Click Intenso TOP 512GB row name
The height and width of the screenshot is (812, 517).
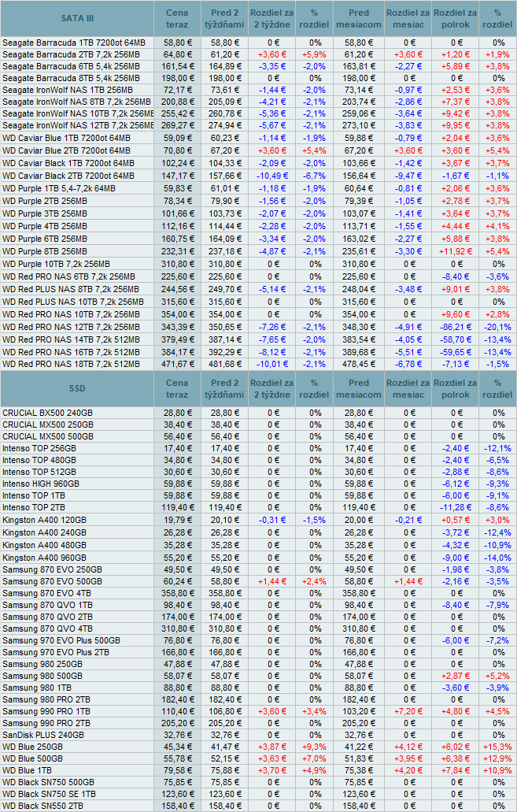39,473
